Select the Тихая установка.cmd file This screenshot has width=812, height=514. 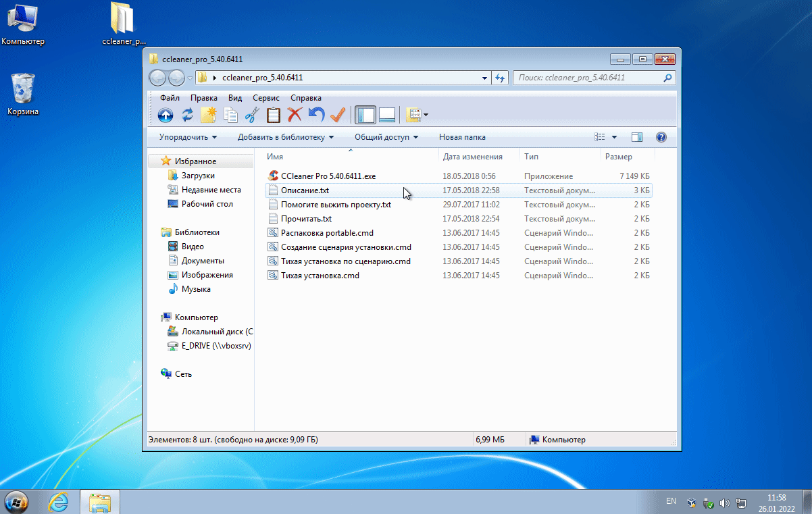click(x=459, y=276)
